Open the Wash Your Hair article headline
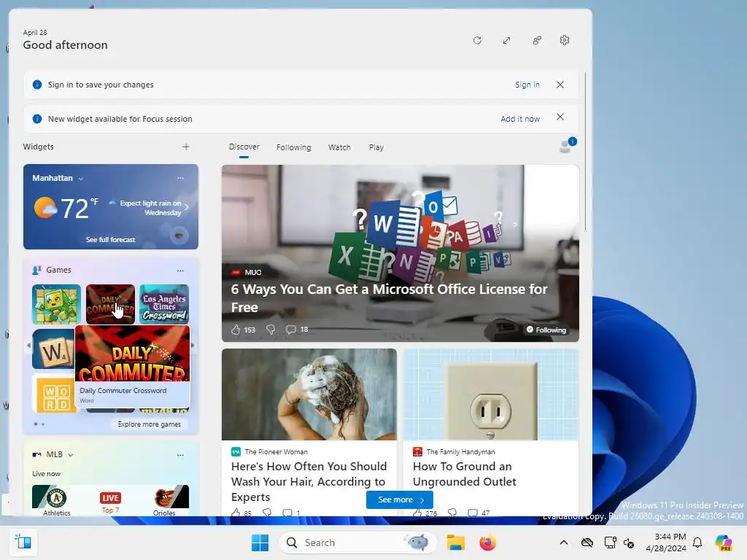Image resolution: width=747 pixels, height=560 pixels. [309, 481]
